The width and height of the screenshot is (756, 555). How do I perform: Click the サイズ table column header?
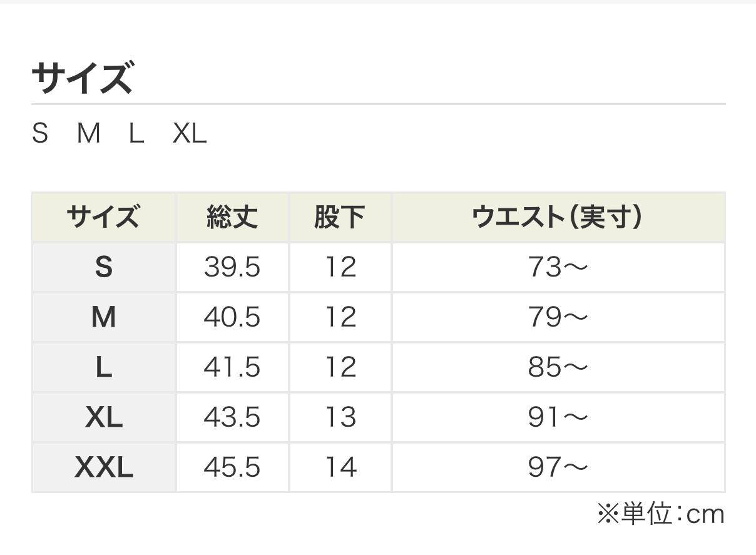pyautogui.click(x=103, y=218)
